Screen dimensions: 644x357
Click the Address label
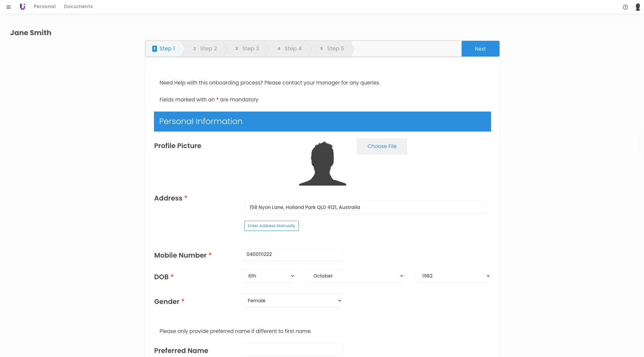click(x=171, y=198)
